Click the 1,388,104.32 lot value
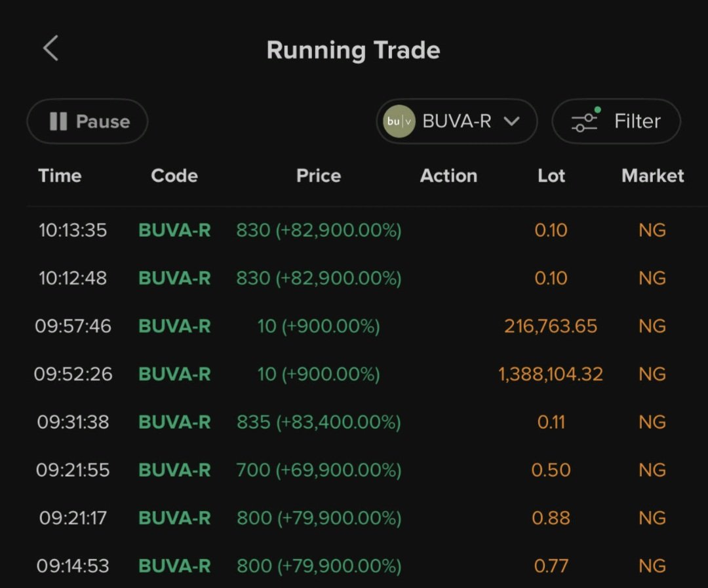Viewport: 708px width, 588px height. [551, 374]
